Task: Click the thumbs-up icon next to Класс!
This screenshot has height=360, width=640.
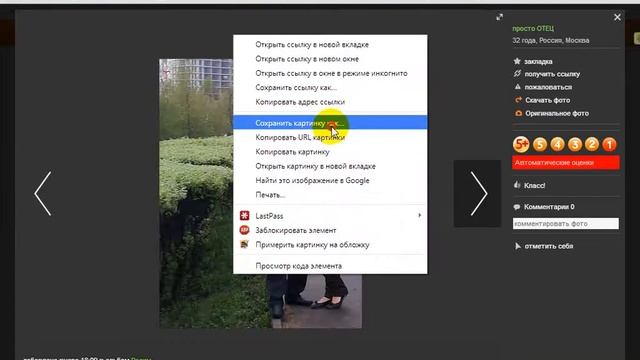Action: pyautogui.click(x=517, y=185)
